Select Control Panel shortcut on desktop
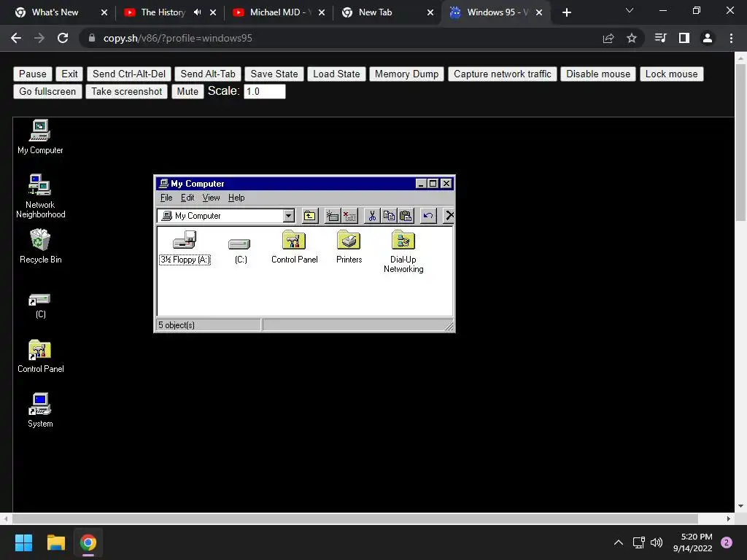Screen dimensions: 747x560 (41, 356)
